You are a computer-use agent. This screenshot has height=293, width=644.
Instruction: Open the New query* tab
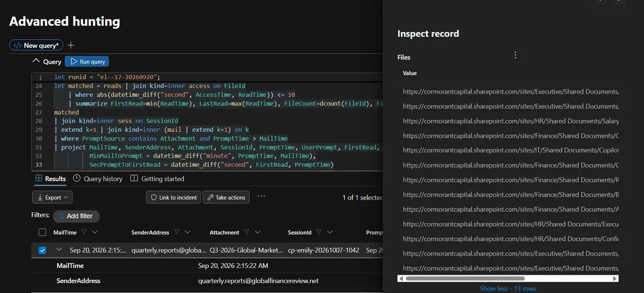click(37, 46)
